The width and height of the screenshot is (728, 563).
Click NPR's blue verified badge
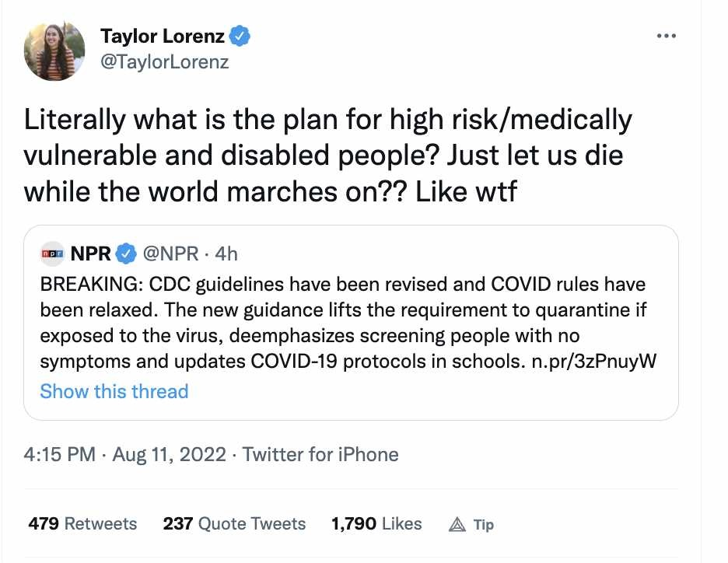[126, 254]
